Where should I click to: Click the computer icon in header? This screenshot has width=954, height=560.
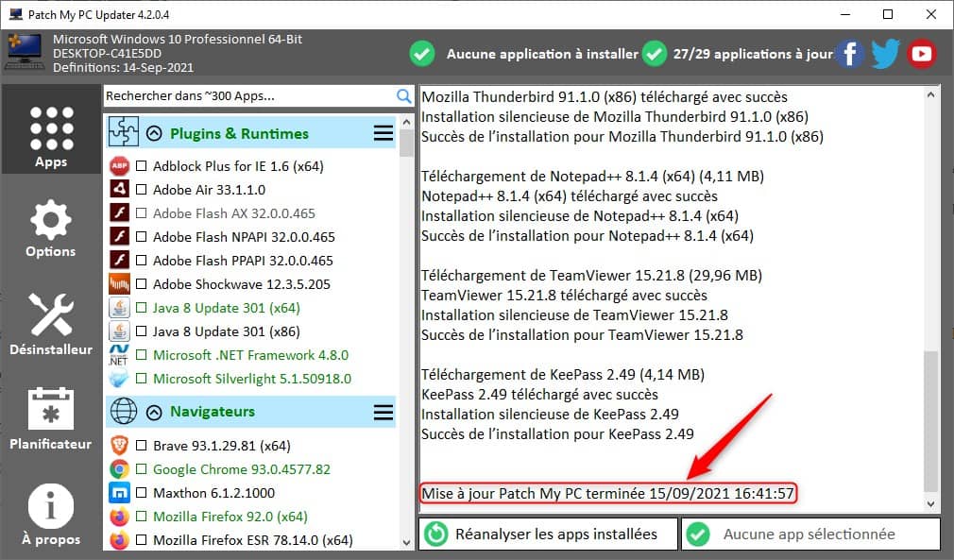(x=25, y=52)
